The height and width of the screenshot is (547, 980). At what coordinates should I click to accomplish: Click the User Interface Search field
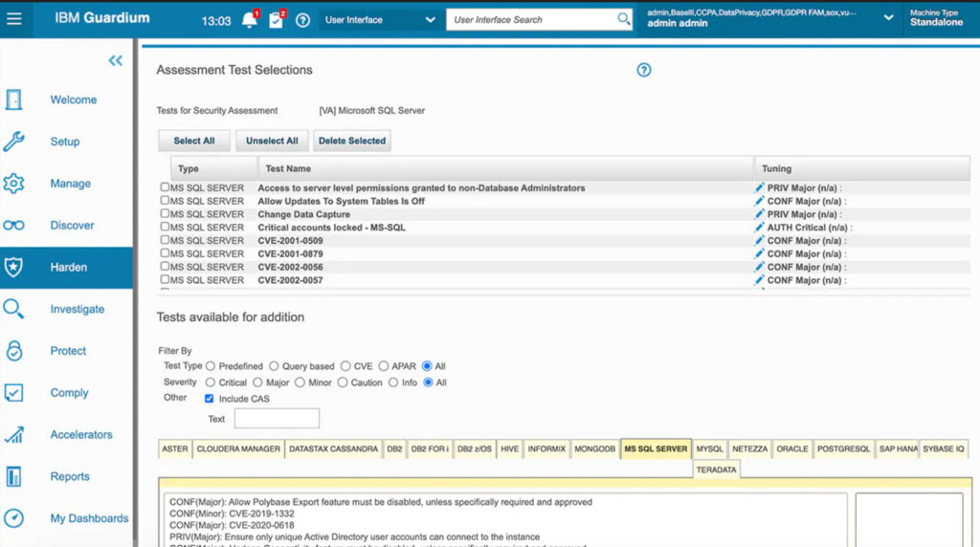pyautogui.click(x=531, y=20)
